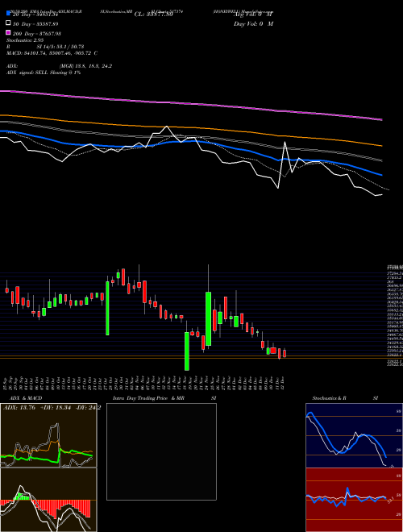403x532 pixels.
Task: Click the 'Day Vol: 0 M' label
Action: [x=253, y=23]
